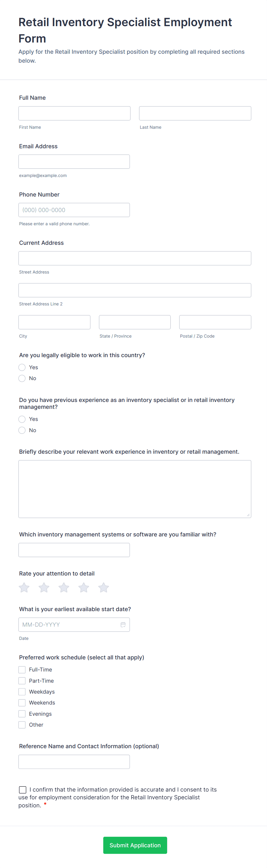Select the fourth rating star
Image resolution: width=267 pixels, height=868 pixels.
[83, 587]
